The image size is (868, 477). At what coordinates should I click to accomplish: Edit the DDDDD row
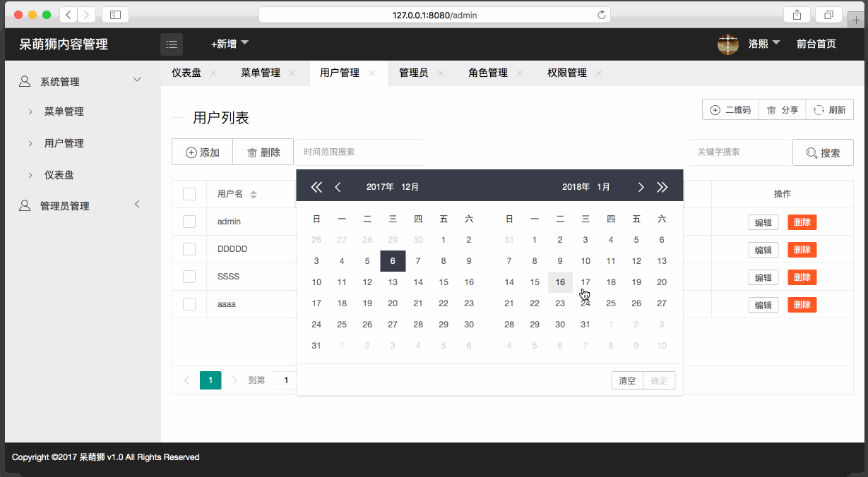coord(763,250)
